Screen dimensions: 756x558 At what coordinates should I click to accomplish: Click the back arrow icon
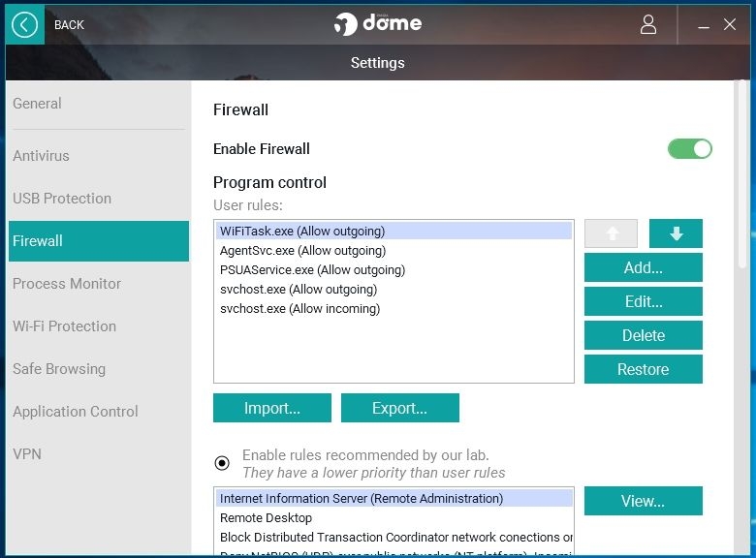(x=24, y=24)
